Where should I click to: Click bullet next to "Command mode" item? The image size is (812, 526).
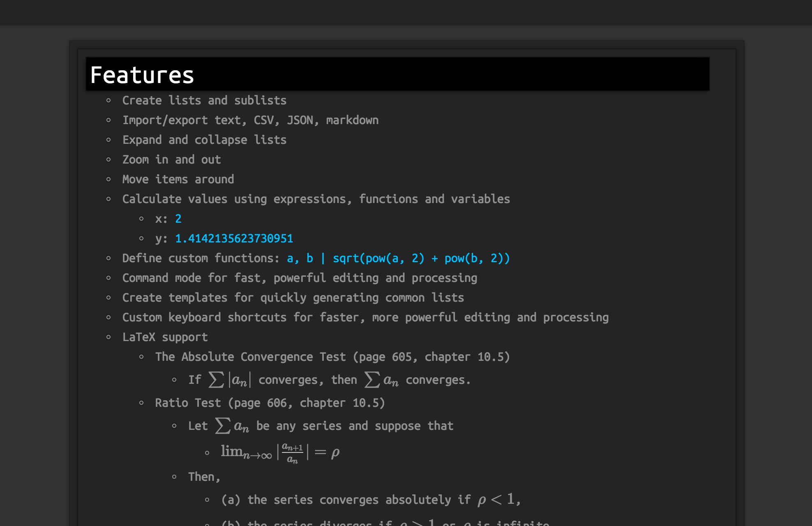108,278
